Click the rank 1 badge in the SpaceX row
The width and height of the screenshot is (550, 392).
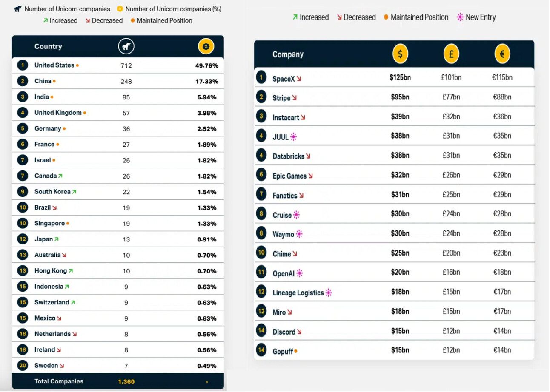coord(261,77)
